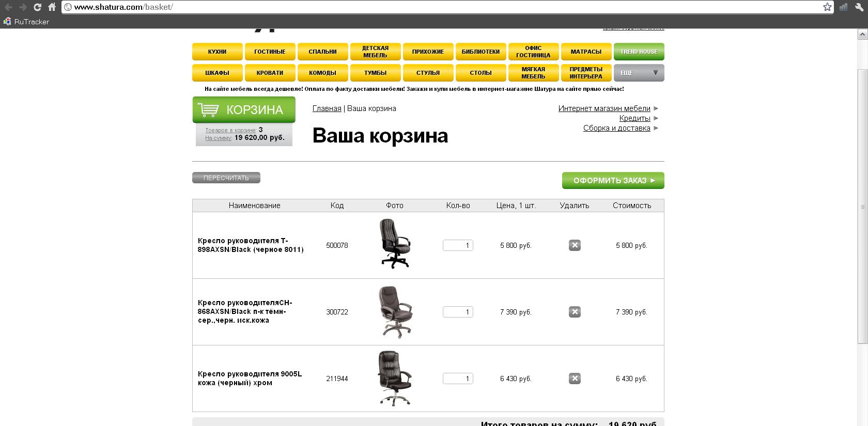Open the Шкафы category
The height and width of the screenshot is (426, 868).
[x=218, y=73]
